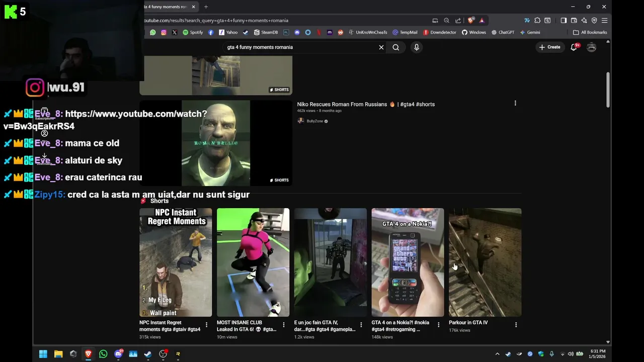
Task: Open YouTube notifications bell
Action: pyautogui.click(x=574, y=47)
